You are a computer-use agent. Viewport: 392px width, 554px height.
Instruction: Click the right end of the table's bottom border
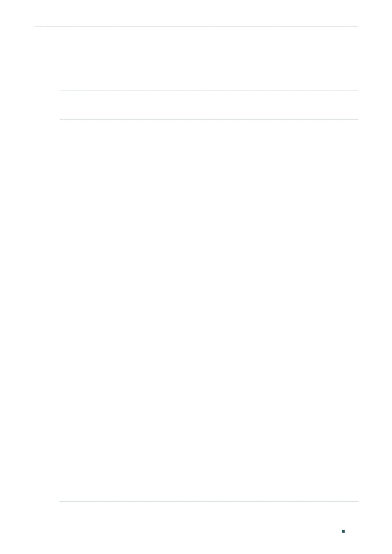(356, 501)
